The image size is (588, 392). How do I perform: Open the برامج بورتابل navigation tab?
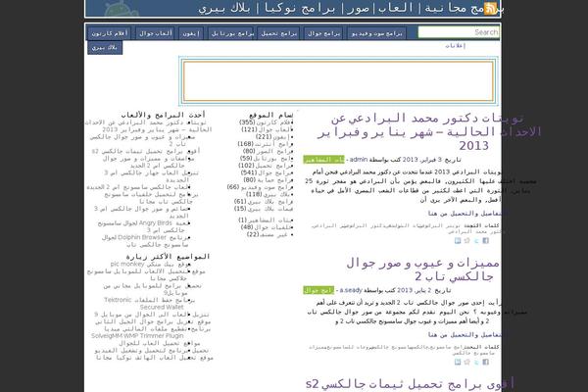click(x=232, y=33)
